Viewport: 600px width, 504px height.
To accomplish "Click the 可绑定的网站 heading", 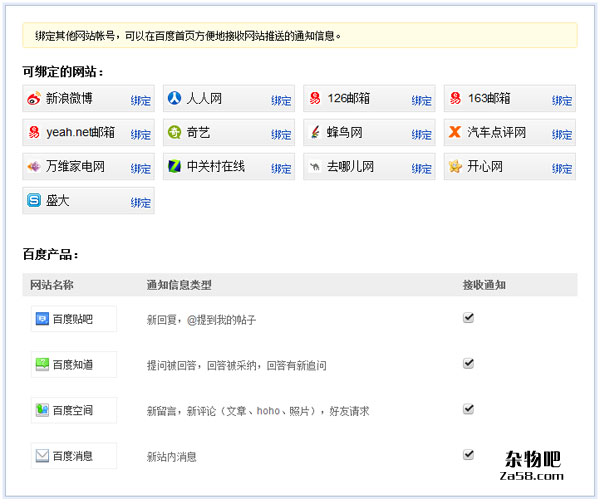I will coord(63,72).
